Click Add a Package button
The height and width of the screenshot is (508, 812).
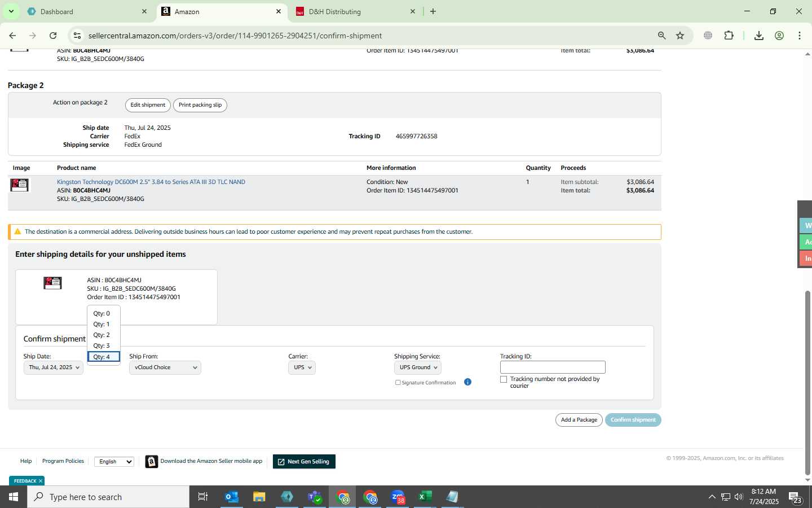579,420
